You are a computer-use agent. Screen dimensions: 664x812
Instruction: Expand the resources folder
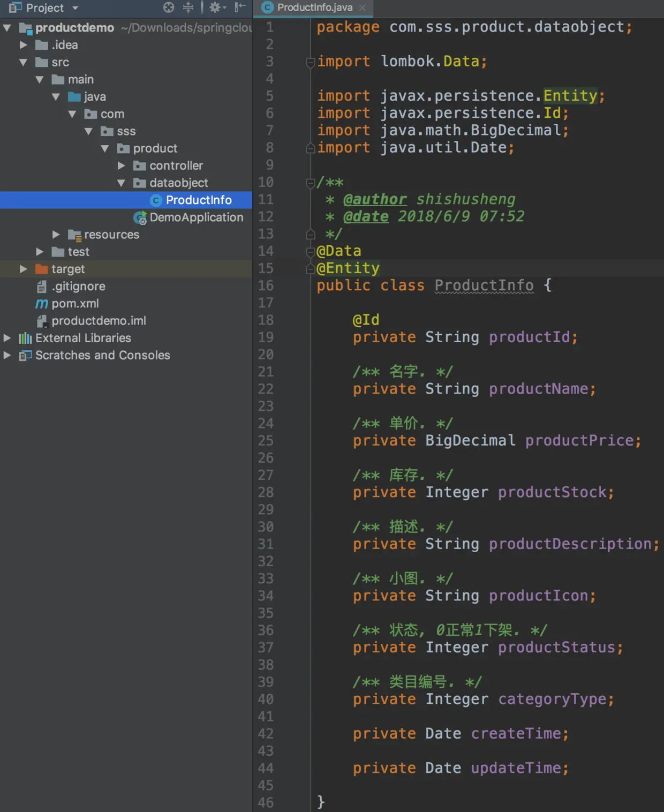(x=56, y=235)
